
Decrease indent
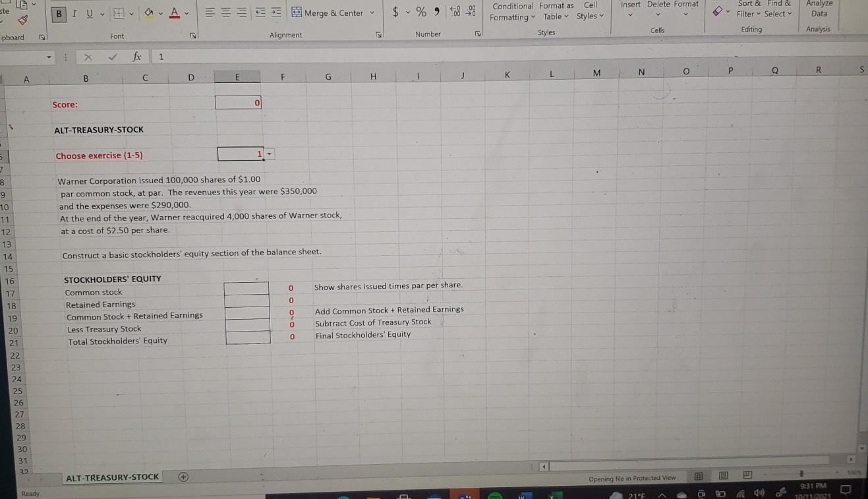point(261,13)
